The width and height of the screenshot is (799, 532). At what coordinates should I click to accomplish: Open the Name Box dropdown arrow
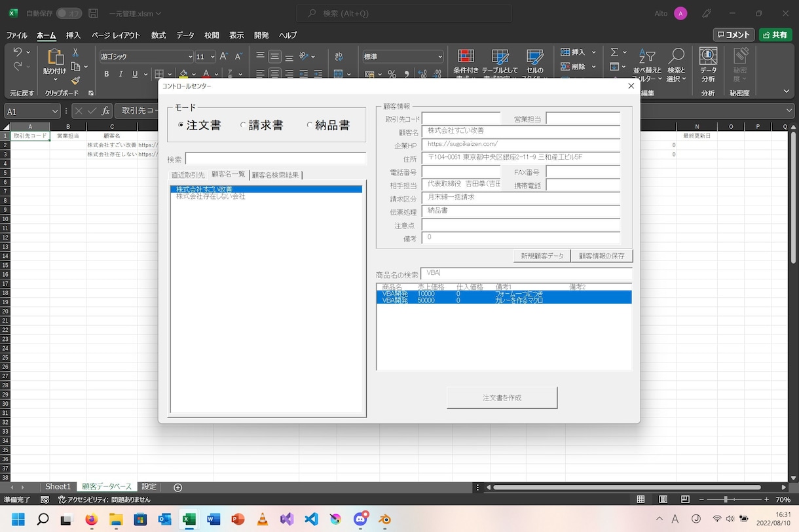pos(54,111)
